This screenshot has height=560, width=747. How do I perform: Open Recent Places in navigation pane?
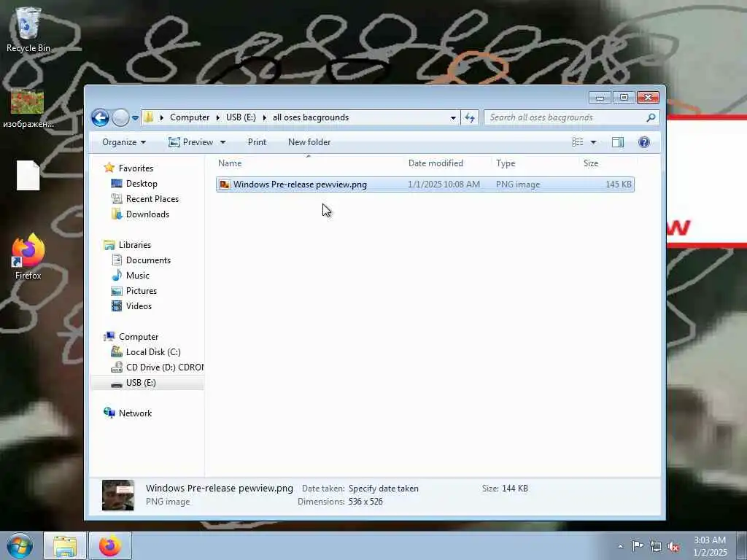(x=152, y=199)
